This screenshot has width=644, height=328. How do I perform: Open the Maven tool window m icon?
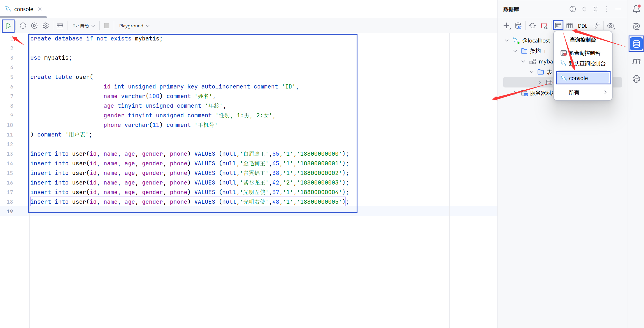coord(636,61)
